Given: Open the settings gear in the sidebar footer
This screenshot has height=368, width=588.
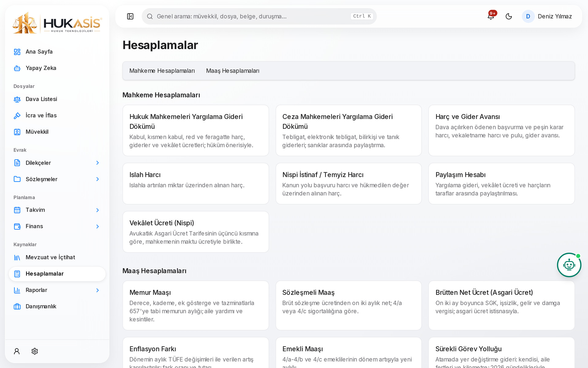Looking at the screenshot, I should click(35, 351).
